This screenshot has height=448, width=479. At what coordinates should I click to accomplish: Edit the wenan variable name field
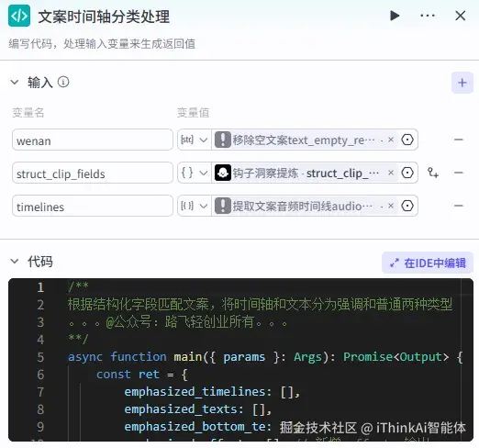[93, 140]
